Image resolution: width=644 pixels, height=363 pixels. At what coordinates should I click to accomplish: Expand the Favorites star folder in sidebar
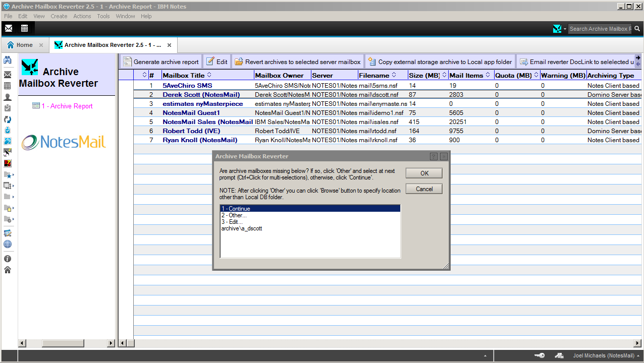[8, 175]
